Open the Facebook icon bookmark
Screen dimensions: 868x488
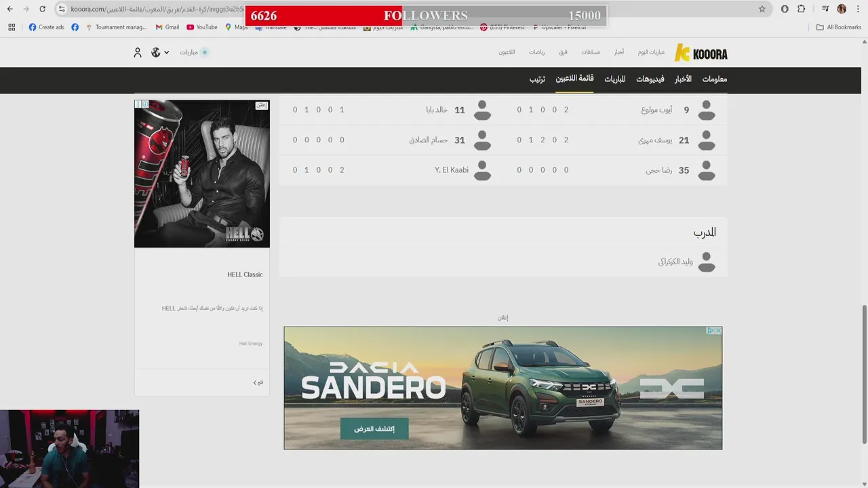[75, 27]
